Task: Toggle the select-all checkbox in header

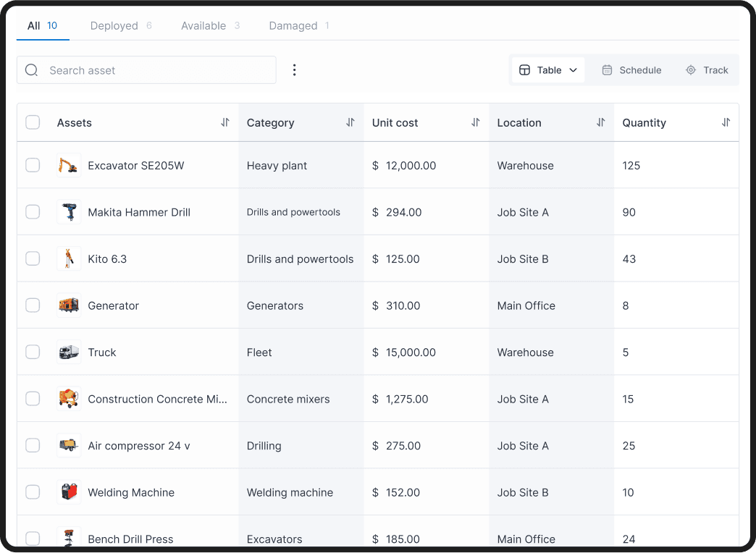Action: pyautogui.click(x=33, y=122)
